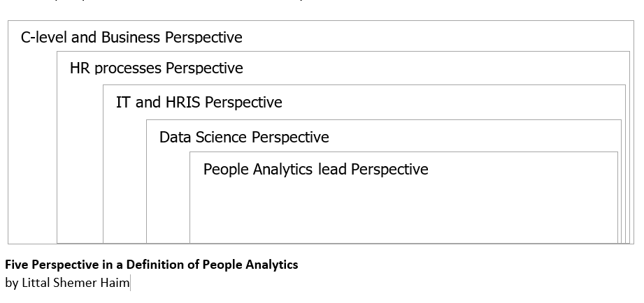Click the word "C-level" in the top label
Image resolution: width=644 pixels, height=303 pixels.
click(44, 38)
